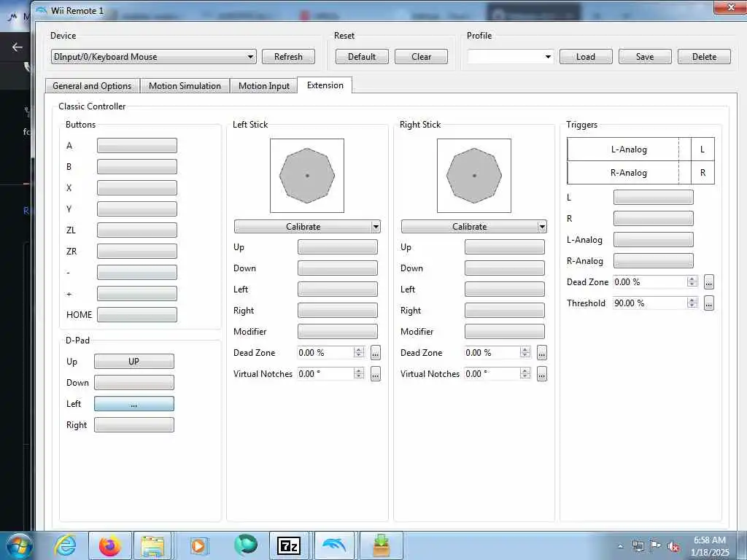The height and width of the screenshot is (560, 747).
Task: Click the Clear button
Action: point(421,57)
